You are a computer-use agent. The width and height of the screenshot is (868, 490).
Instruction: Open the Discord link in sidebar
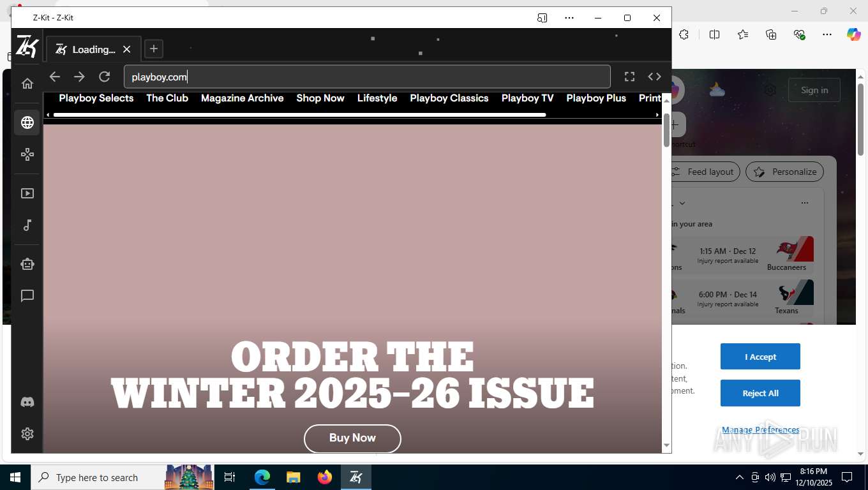pos(27,403)
